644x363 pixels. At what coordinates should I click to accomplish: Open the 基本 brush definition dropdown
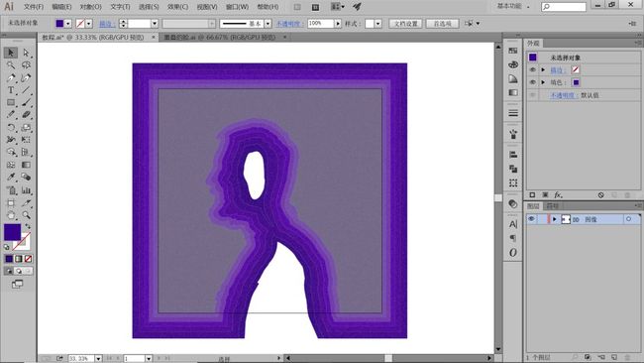point(268,24)
